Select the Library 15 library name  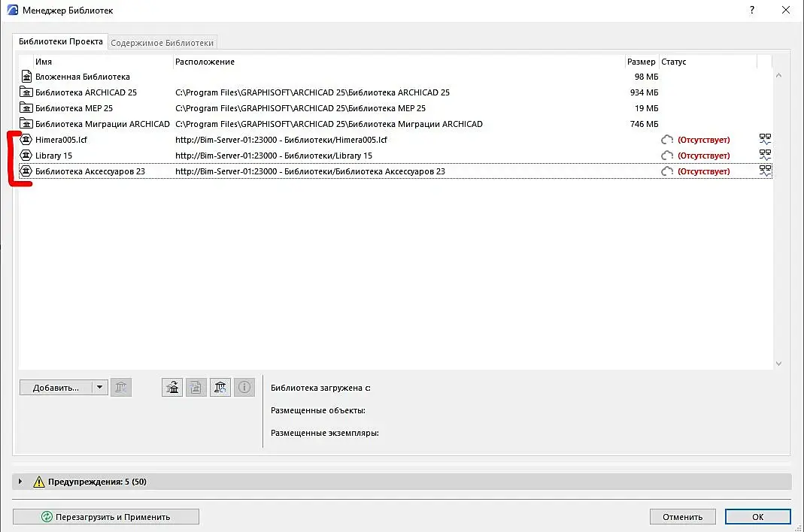coord(53,156)
